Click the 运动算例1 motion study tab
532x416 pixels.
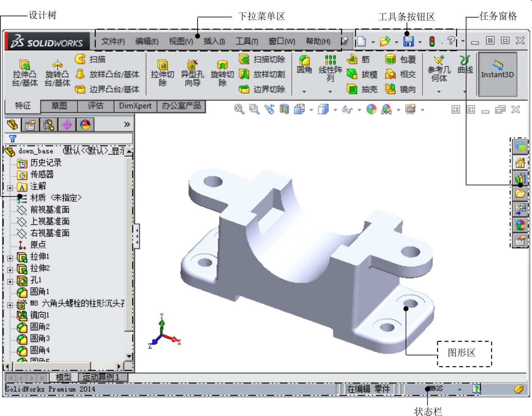tap(101, 377)
